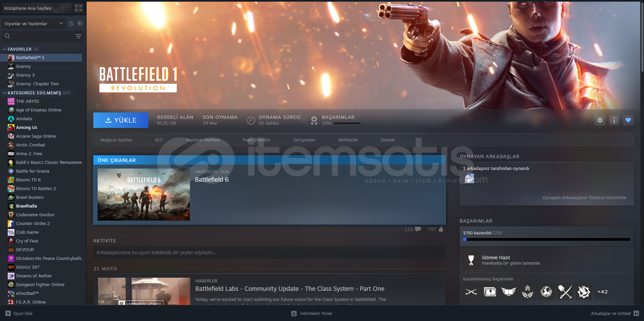
Task: Open the globe locked achievement icon
Action: [x=546, y=292]
